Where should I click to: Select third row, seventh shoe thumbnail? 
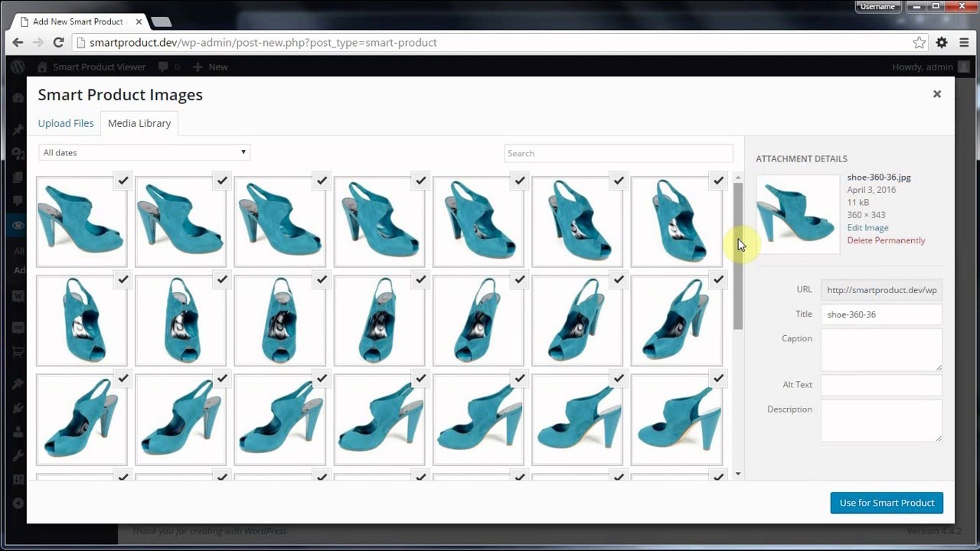[x=676, y=420]
